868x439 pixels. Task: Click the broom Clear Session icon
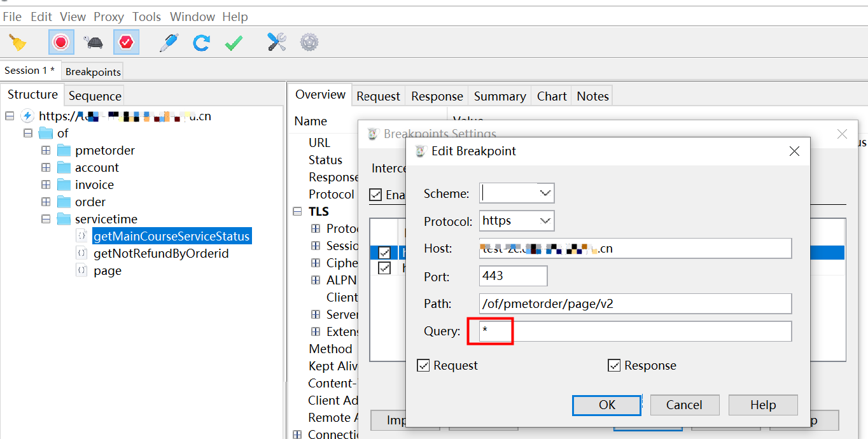[x=18, y=43]
